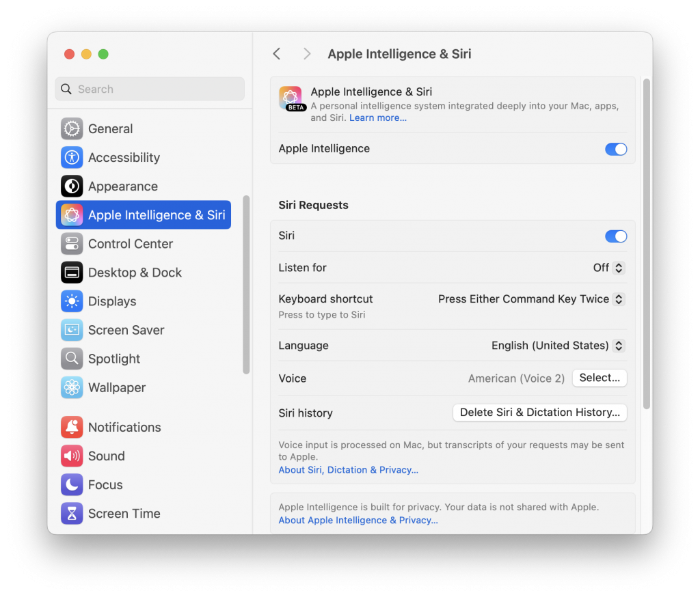Click the Wallpaper sidebar icon
The width and height of the screenshot is (700, 597).
72,387
